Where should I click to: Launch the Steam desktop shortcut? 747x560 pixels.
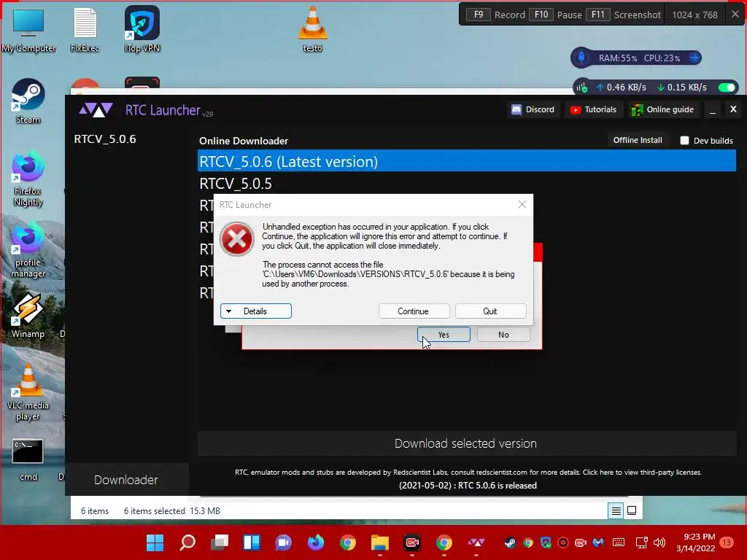[28, 101]
